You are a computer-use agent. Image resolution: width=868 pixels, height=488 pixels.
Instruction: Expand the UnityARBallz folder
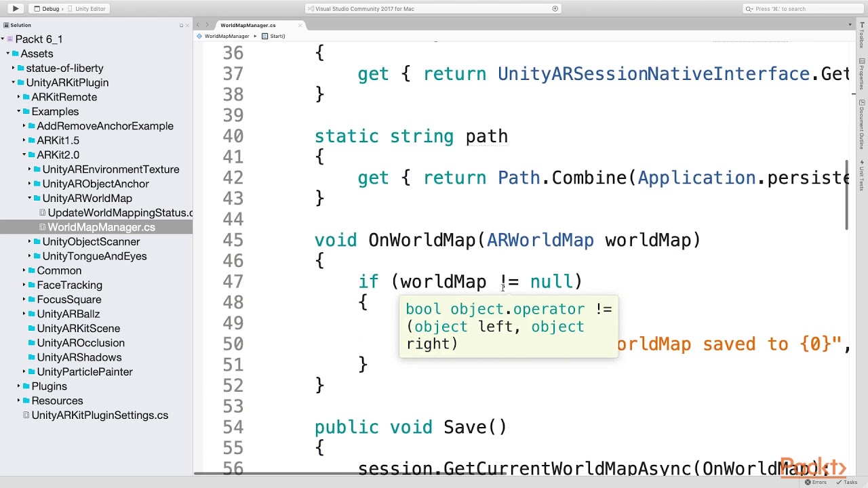24,314
